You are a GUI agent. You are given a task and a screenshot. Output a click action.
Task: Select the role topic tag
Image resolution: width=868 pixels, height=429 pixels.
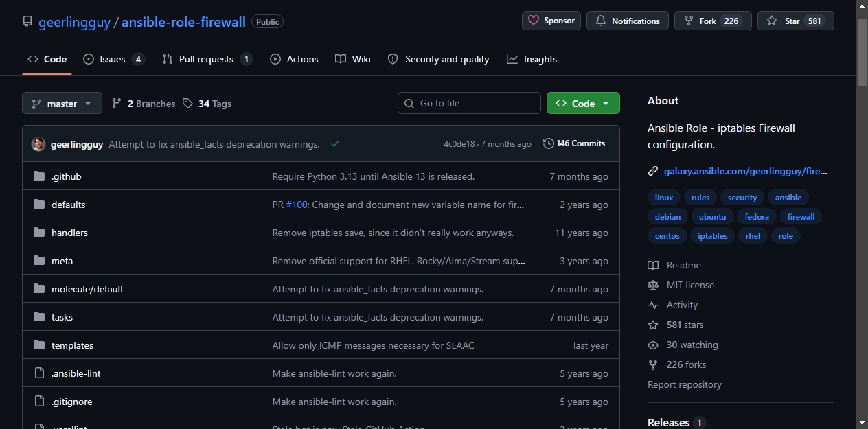[786, 236]
